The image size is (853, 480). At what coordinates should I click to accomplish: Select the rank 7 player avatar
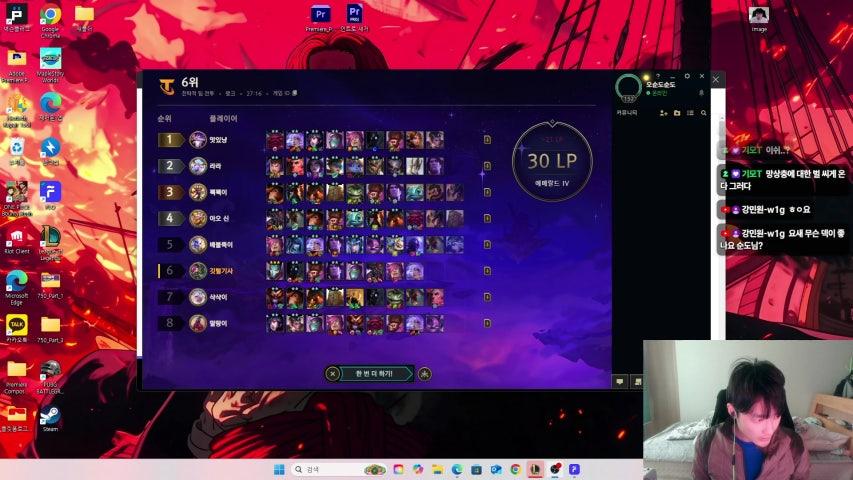point(198,297)
